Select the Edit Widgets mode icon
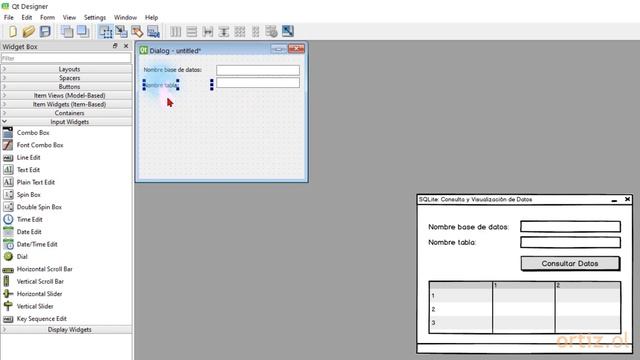The height and width of the screenshot is (360, 640). (x=106, y=31)
